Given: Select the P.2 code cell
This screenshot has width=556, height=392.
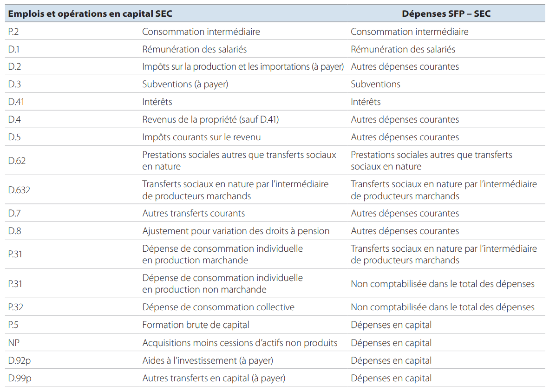Looking at the screenshot, I should tap(15, 32).
